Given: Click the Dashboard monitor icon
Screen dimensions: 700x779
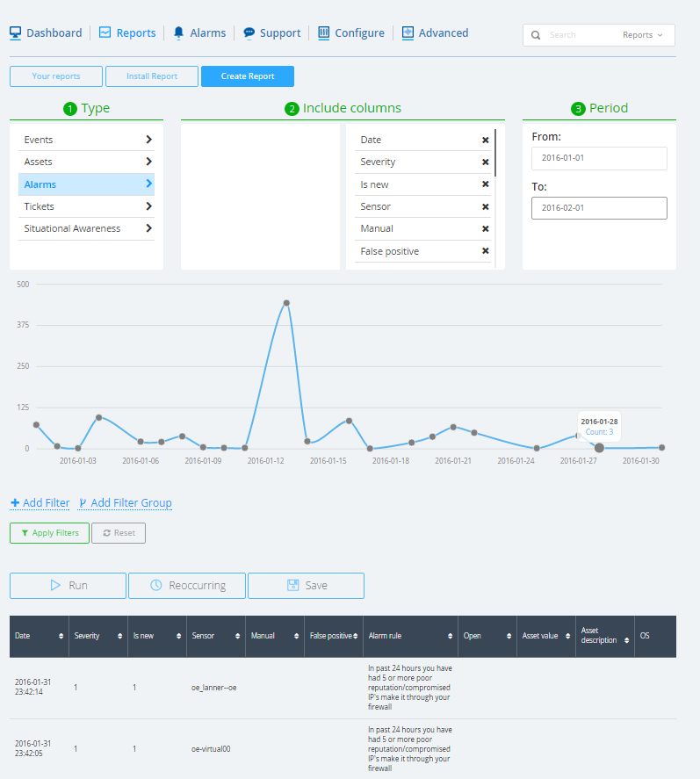Looking at the screenshot, I should [15, 32].
